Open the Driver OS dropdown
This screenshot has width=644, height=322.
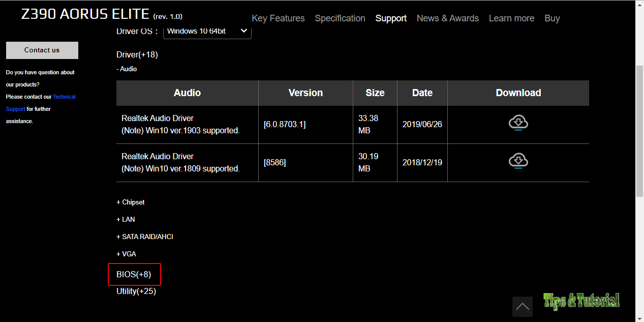coord(207,32)
